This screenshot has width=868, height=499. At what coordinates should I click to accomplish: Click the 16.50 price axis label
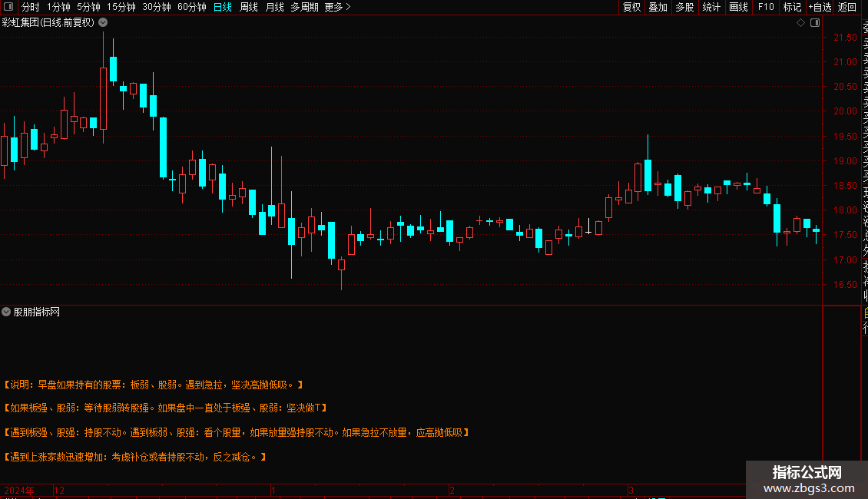click(x=845, y=284)
